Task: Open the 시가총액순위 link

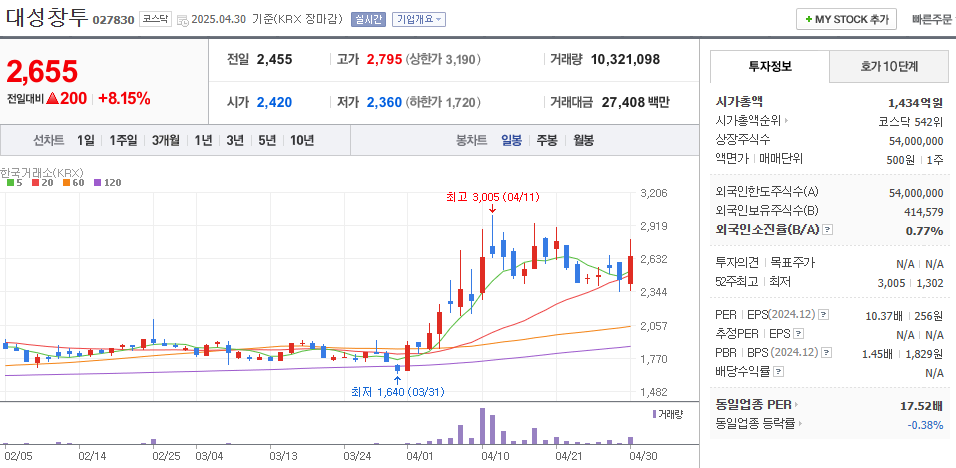Action: coord(752,121)
